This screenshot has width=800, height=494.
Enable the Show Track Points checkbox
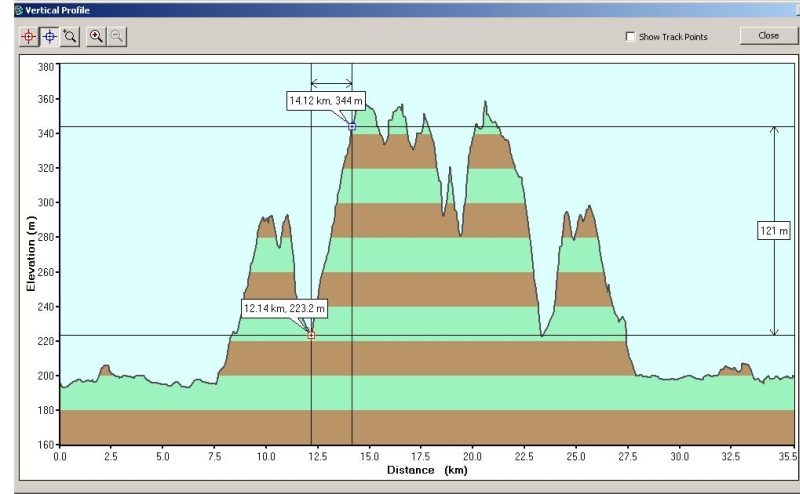click(x=630, y=37)
